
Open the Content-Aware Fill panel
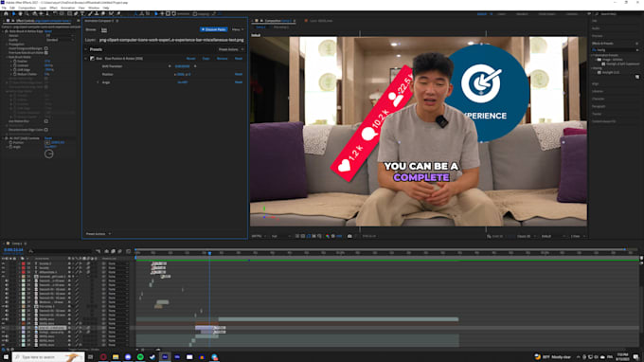[604, 121]
